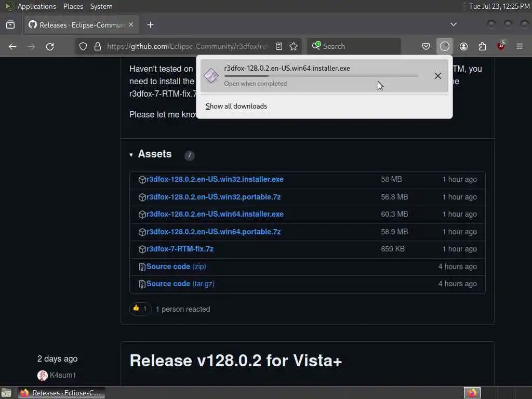
Task: Click the zip file icon beside Source code (zip)
Action: [x=142, y=267]
